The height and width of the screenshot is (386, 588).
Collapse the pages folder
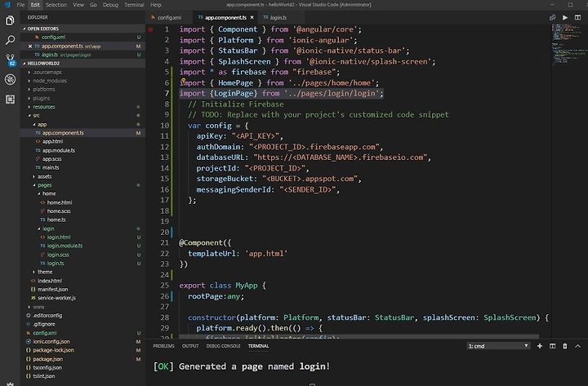44,184
